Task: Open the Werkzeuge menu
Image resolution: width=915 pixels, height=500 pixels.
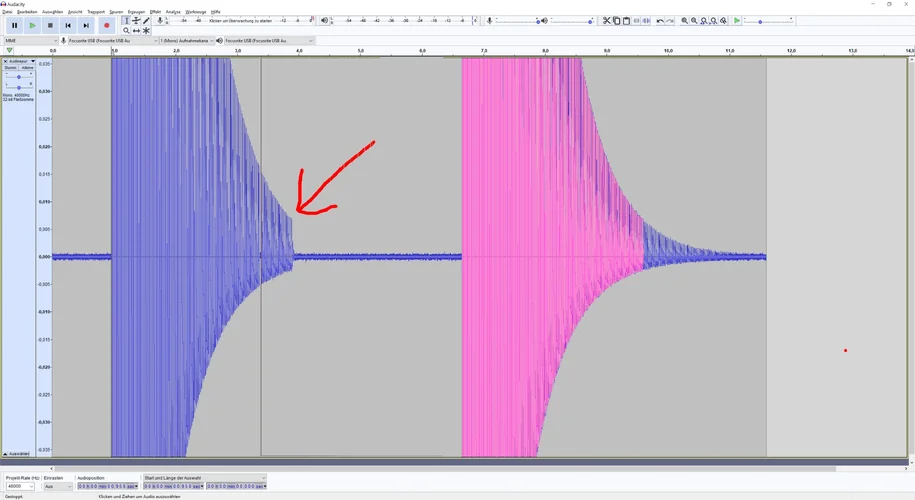Action: pos(196,12)
